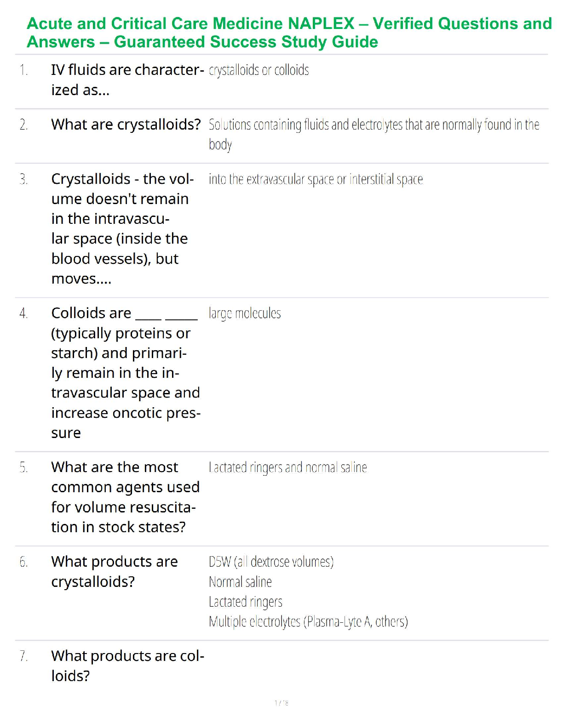Click the 'Lactated ringers' answer line under question 6

(245, 602)
